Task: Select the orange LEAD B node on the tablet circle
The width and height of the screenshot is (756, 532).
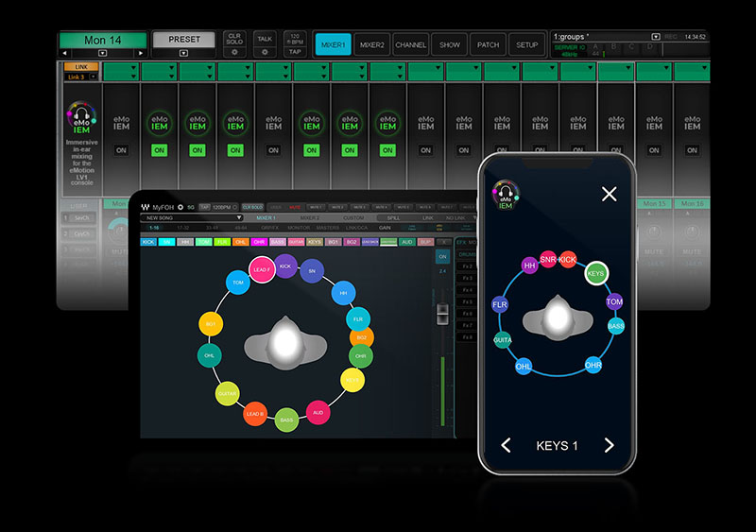Action: 255,414
